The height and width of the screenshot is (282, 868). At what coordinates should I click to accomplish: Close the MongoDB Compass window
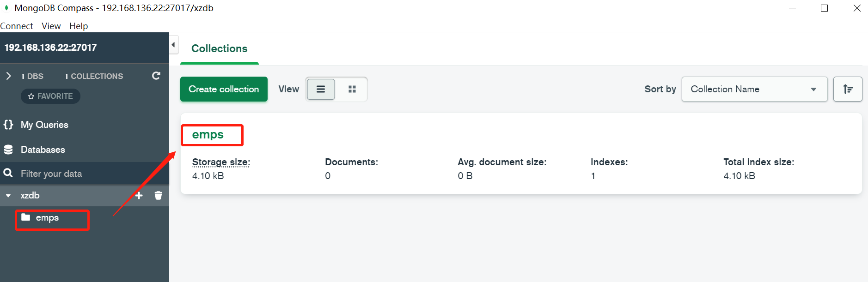point(857,8)
